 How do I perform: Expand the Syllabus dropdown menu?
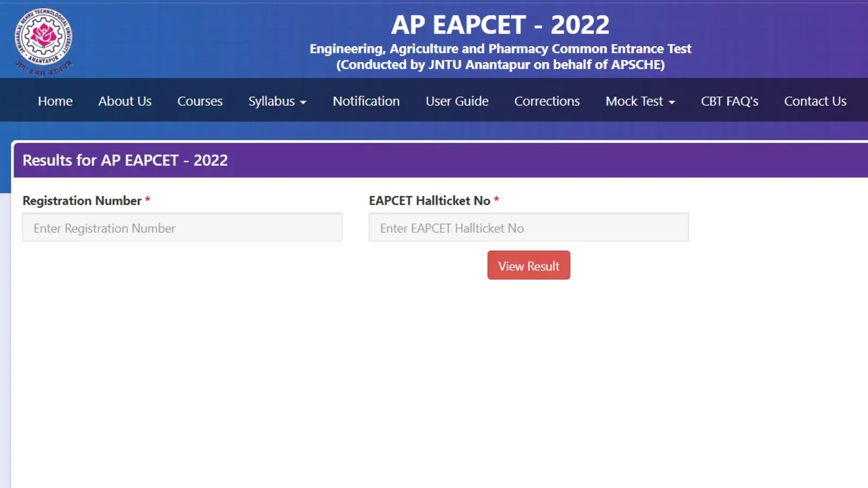(x=277, y=101)
